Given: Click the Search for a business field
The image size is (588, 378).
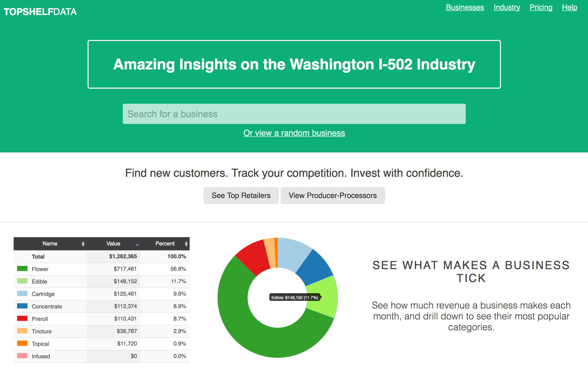Looking at the screenshot, I should coord(294,114).
